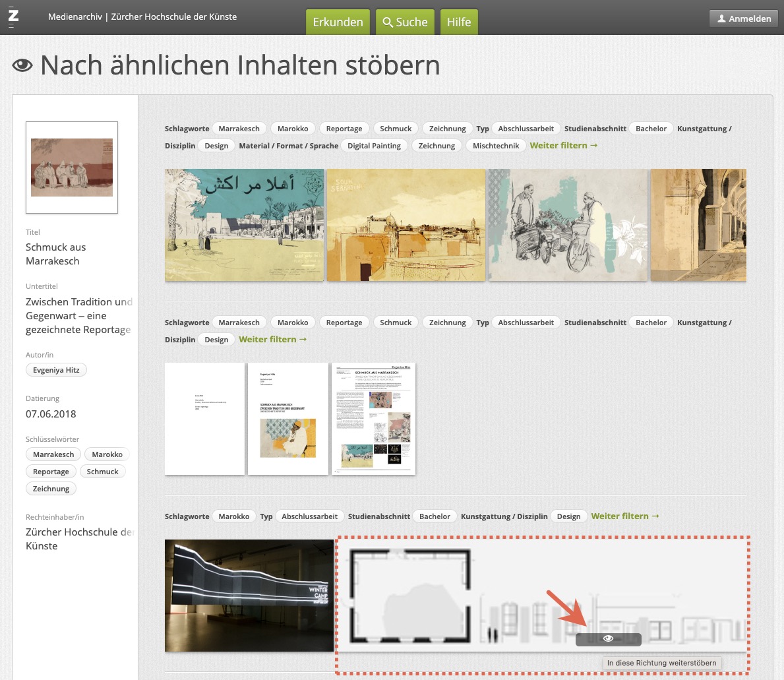Image resolution: width=784 pixels, height=680 pixels.
Task: Open the Hilfe tab
Action: (458, 22)
